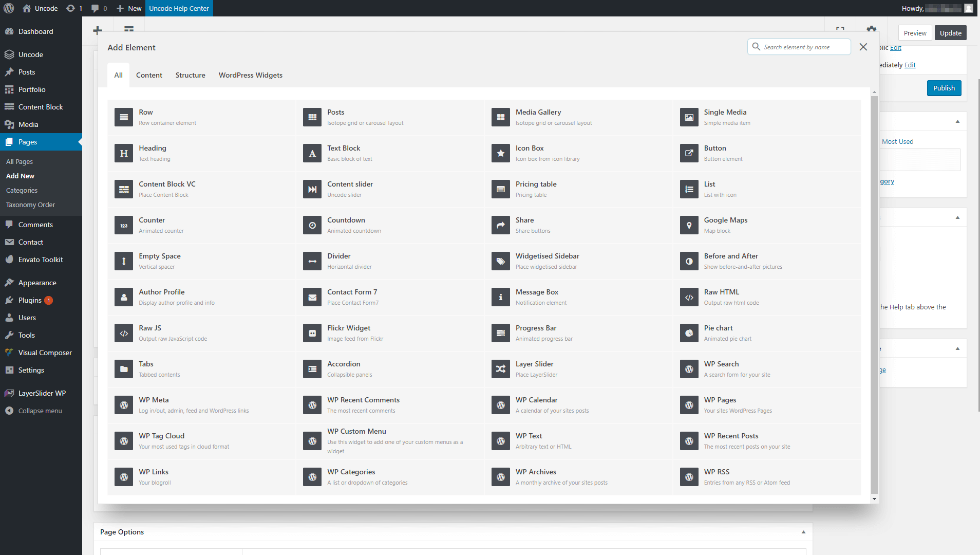
Task: Click the scrollbar down arrow in dialog
Action: (874, 499)
